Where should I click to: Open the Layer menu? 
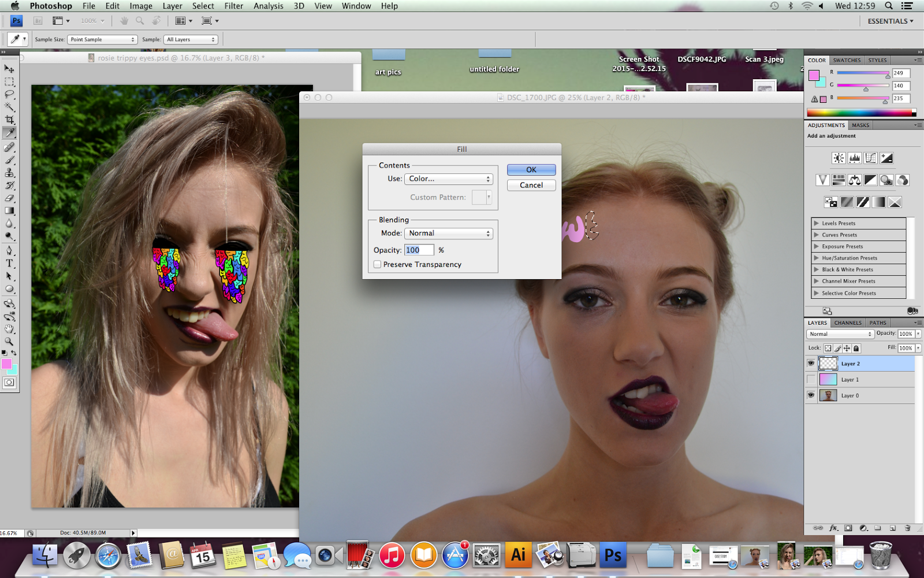pos(172,6)
